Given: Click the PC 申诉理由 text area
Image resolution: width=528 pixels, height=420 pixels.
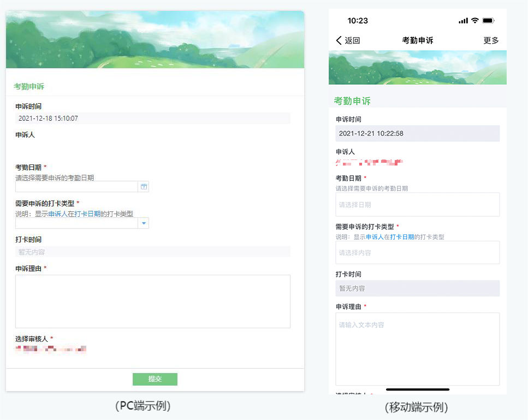Looking at the screenshot, I should 152,301.
